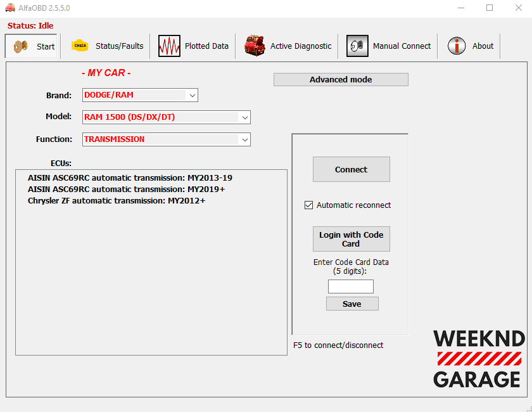Click the About info icon

[x=457, y=46]
